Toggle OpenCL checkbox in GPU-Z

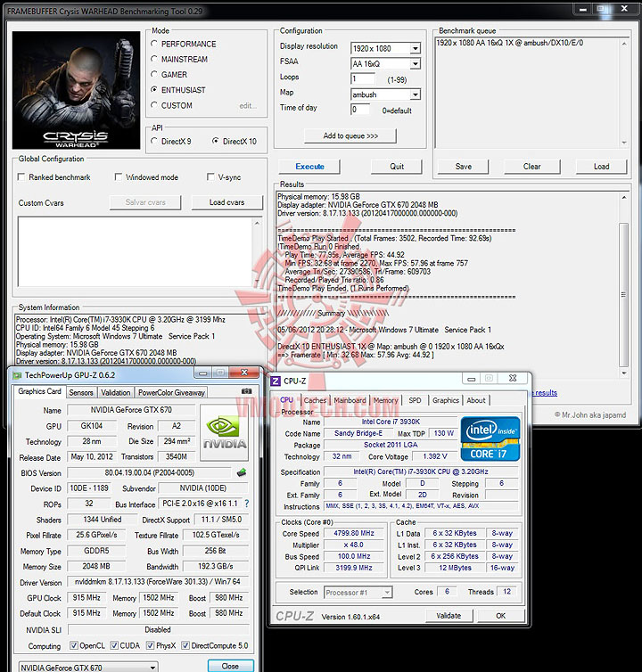pos(74,645)
